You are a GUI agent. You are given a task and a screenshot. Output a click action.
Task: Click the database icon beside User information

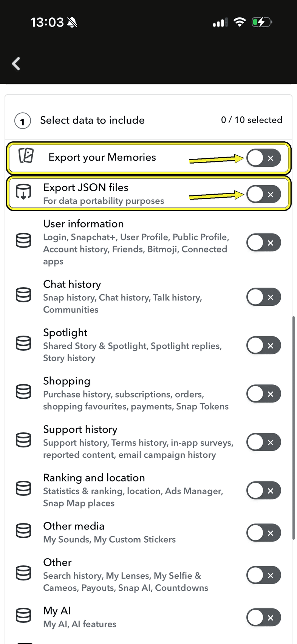click(x=23, y=240)
